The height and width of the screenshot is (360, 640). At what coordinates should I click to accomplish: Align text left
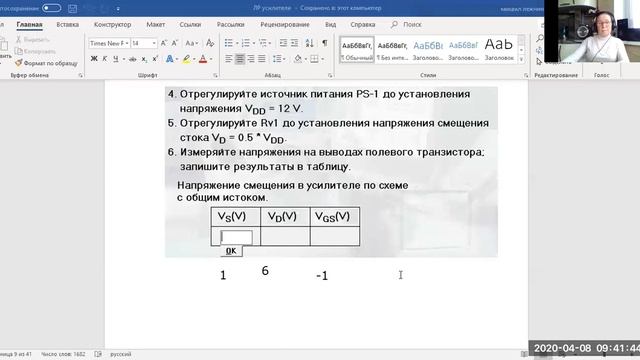click(x=229, y=59)
